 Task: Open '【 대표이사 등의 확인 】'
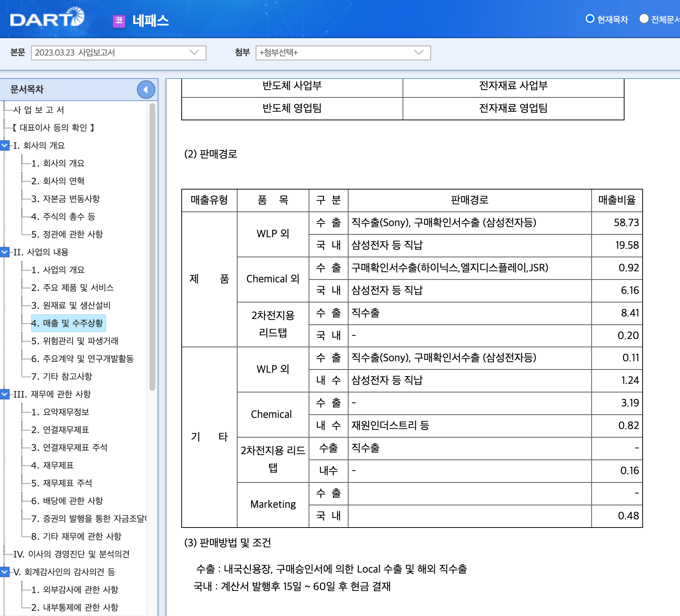54,128
